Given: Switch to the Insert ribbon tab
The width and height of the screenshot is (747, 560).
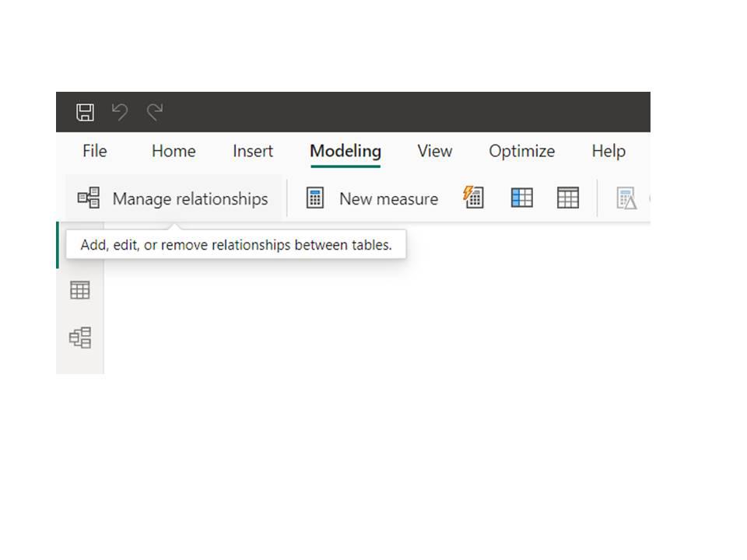Looking at the screenshot, I should pos(252,151).
